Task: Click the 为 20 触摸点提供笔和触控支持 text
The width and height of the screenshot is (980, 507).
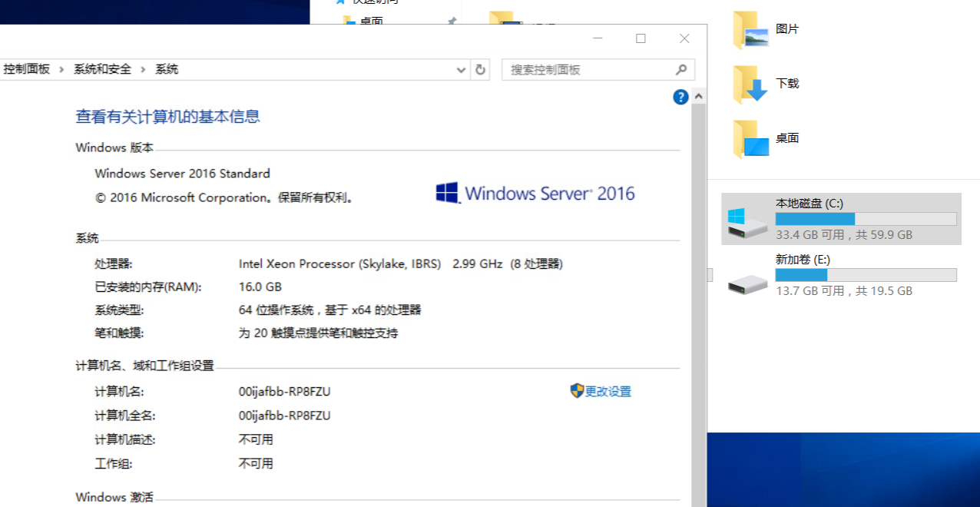Action: coord(318,333)
